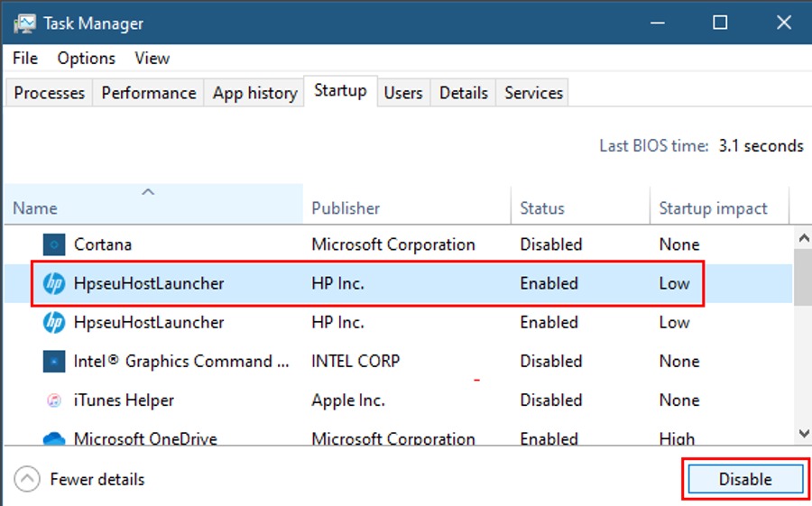
Task: Sort by the Startup impact column header
Action: (x=719, y=204)
